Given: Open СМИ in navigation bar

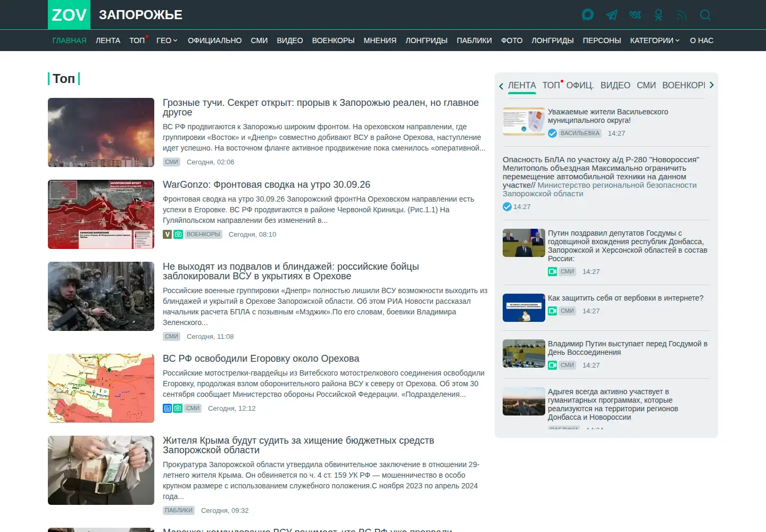Looking at the screenshot, I should pyautogui.click(x=259, y=40).
